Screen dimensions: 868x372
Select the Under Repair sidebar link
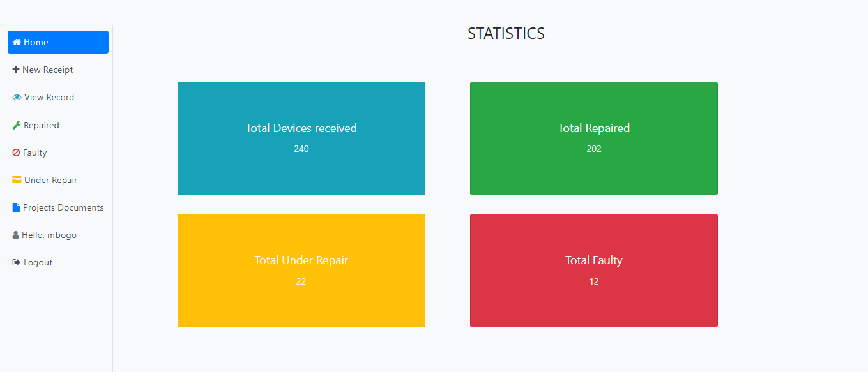coord(51,181)
